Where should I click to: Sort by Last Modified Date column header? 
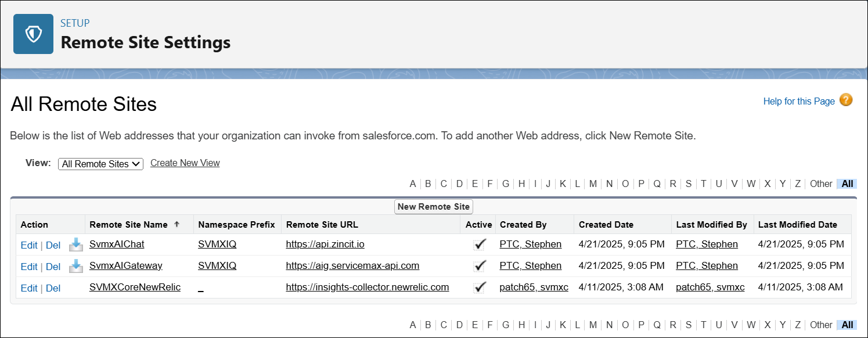[798, 225]
